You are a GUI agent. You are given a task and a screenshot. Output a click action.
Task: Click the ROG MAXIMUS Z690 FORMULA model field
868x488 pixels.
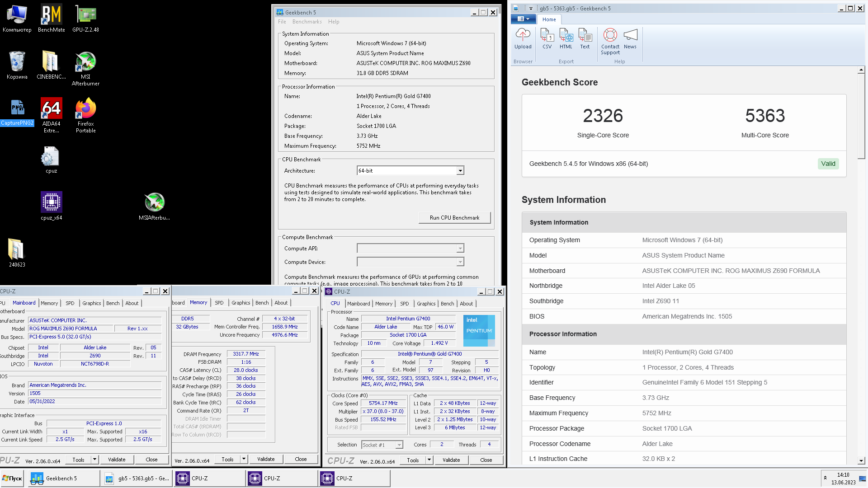click(x=70, y=328)
